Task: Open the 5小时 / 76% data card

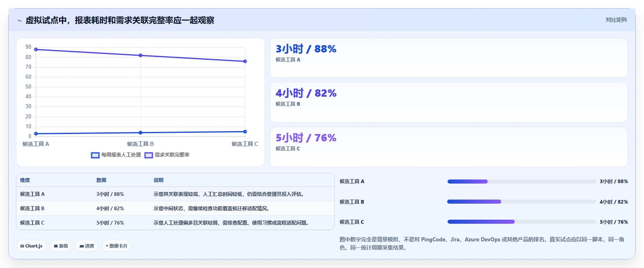Action: point(449,147)
